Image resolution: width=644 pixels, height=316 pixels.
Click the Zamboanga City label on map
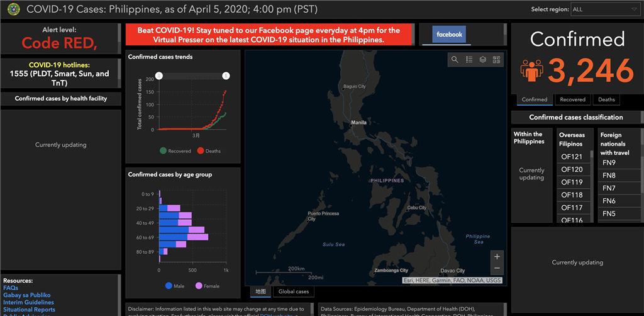point(391,271)
